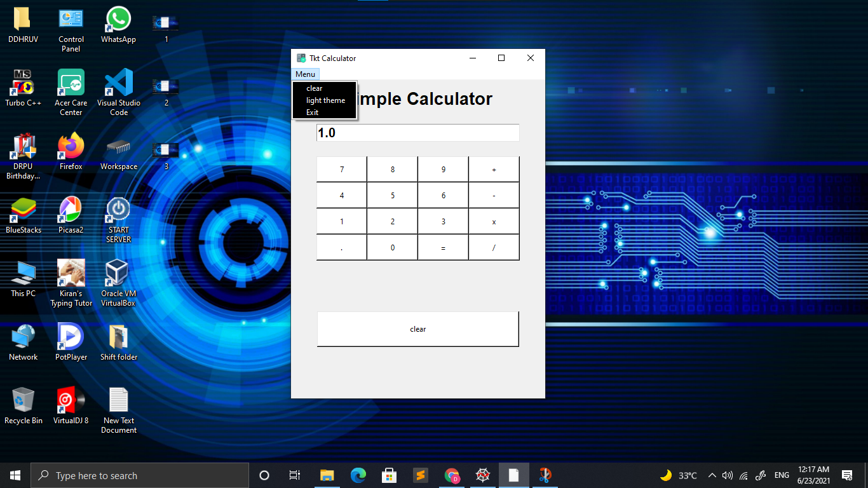Image resolution: width=868 pixels, height=488 pixels.
Task: Click the calculator display field showing 1.0
Action: [x=418, y=133]
